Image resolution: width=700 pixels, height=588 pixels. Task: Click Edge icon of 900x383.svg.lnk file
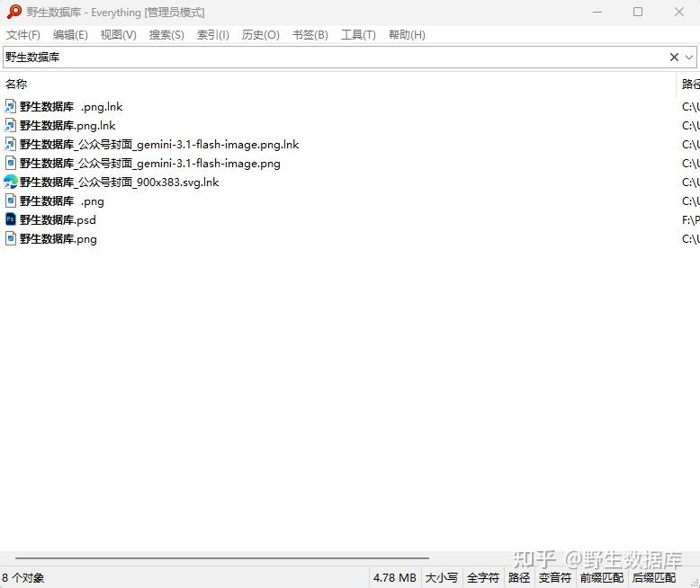tap(10, 182)
